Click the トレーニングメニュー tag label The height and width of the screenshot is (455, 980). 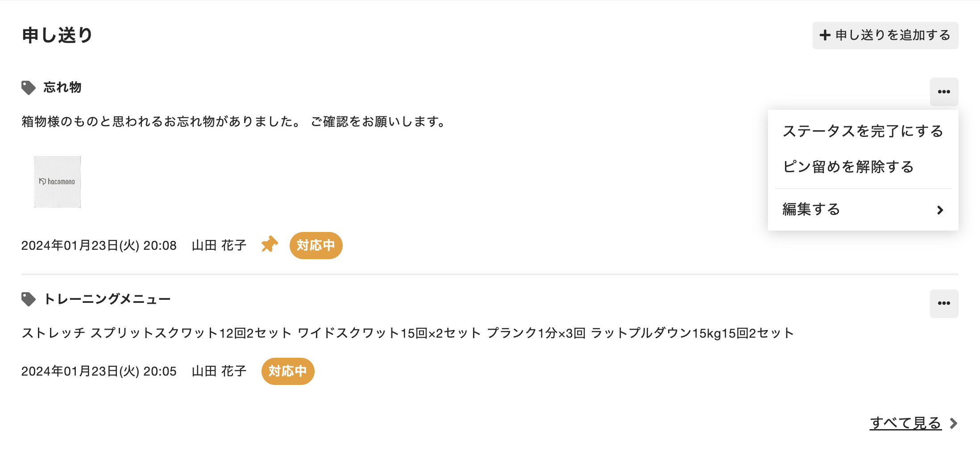(107, 299)
